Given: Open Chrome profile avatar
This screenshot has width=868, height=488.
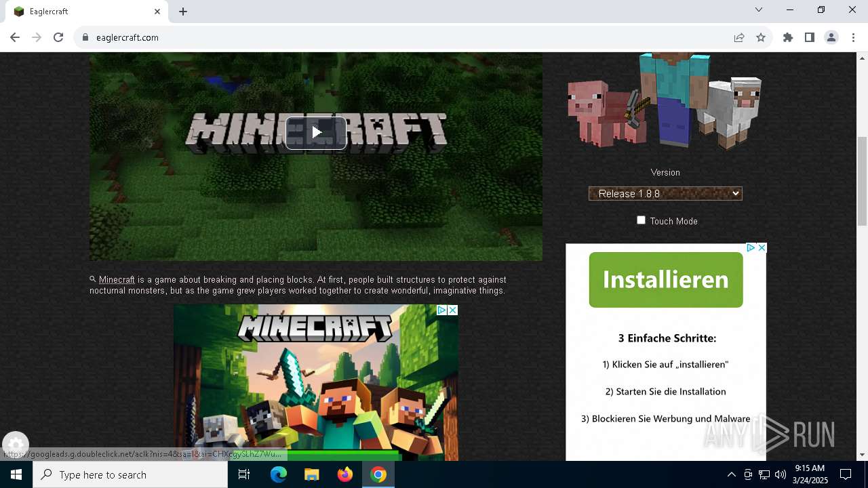Looking at the screenshot, I should coord(831,37).
